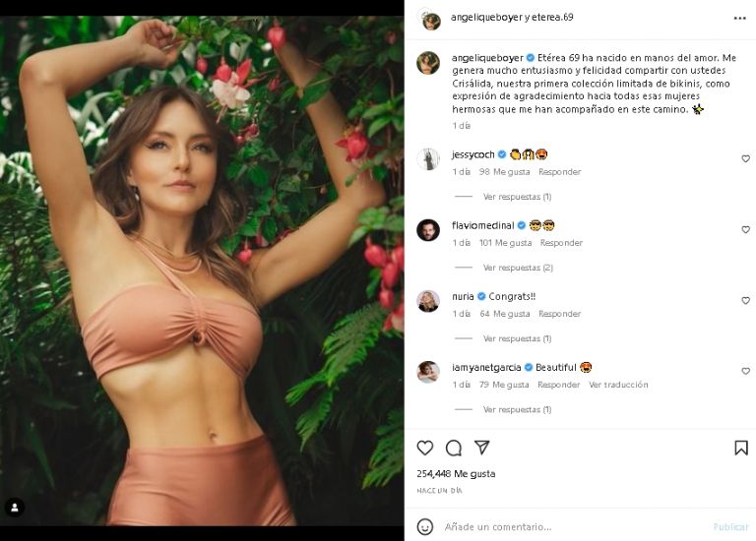756x541 pixels.
Task: Show tagged people icon on photo
Action: [15, 508]
